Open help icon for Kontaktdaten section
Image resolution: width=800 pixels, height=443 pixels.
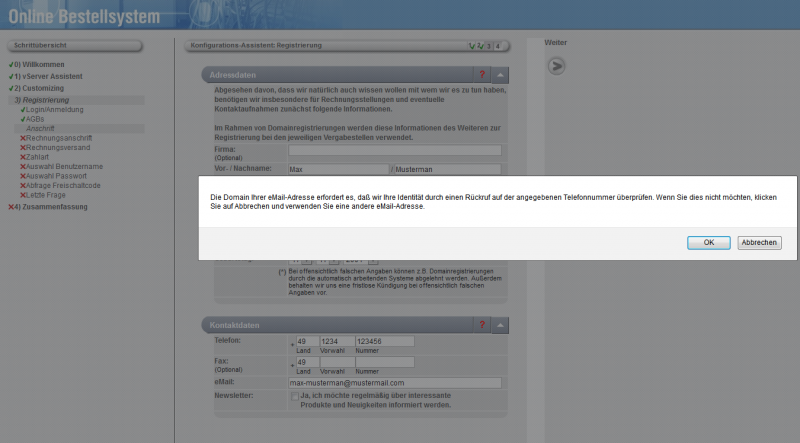(x=481, y=325)
